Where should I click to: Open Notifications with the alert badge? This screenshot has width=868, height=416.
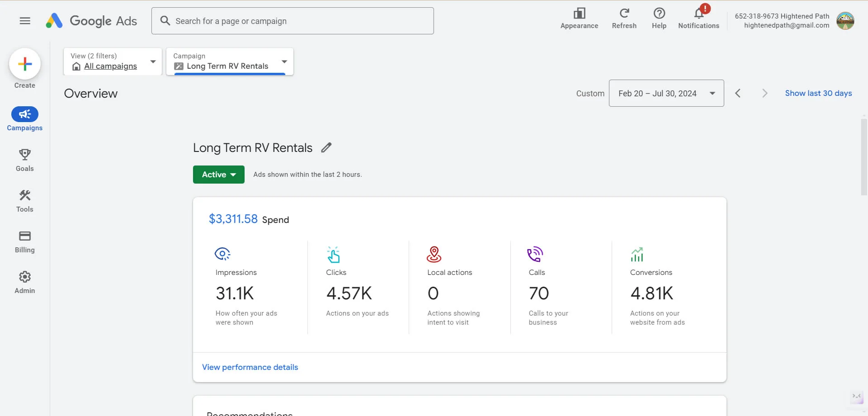[698, 17]
